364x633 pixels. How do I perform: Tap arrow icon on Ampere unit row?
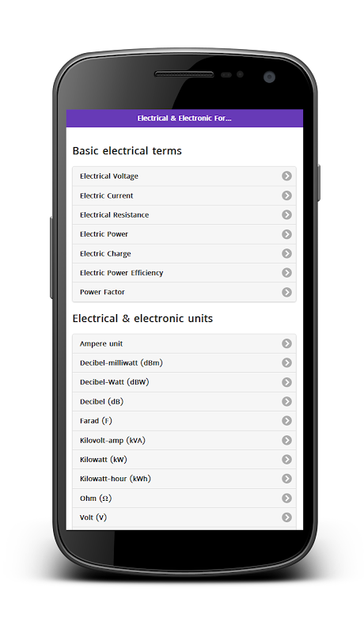(x=286, y=343)
